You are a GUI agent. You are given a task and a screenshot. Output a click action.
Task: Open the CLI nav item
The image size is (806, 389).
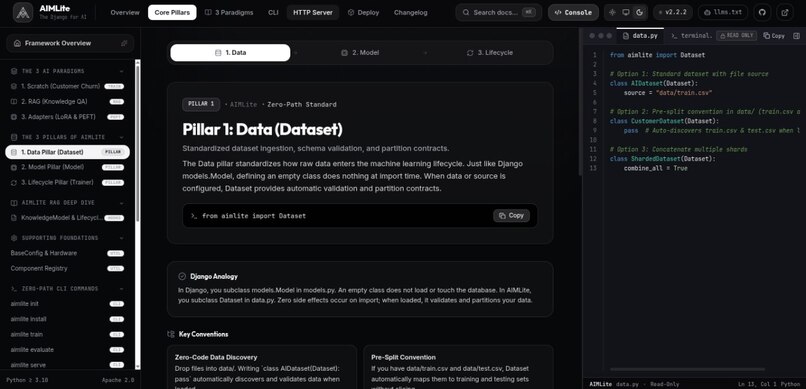pyautogui.click(x=273, y=12)
